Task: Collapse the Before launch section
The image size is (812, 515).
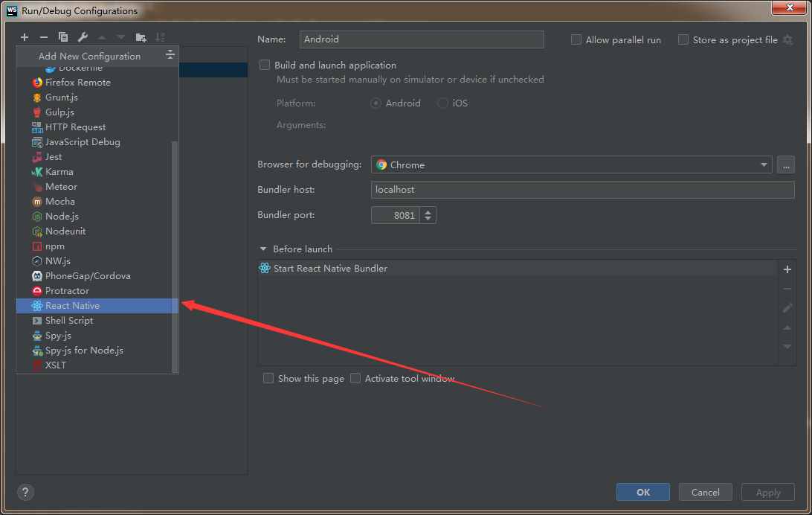Action: click(263, 249)
